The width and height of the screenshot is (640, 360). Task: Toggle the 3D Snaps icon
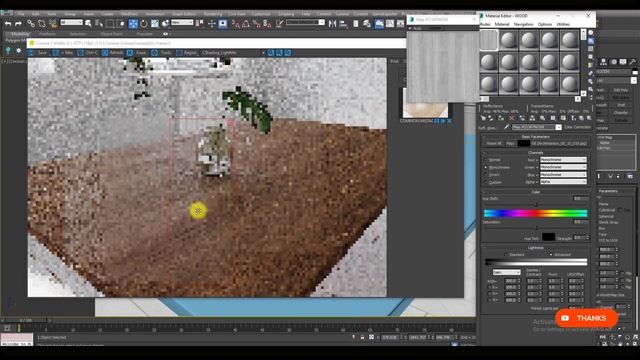click(x=236, y=24)
